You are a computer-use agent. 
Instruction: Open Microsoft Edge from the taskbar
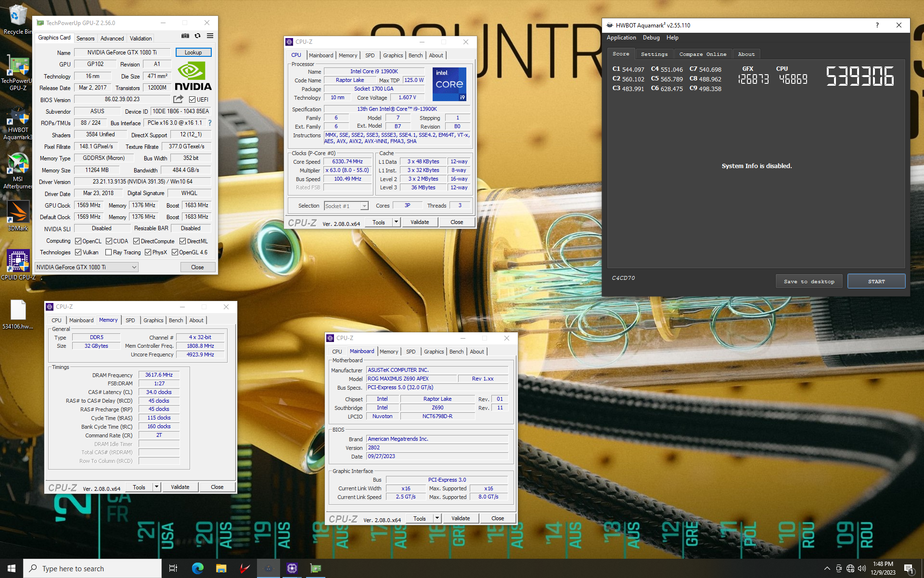click(197, 568)
